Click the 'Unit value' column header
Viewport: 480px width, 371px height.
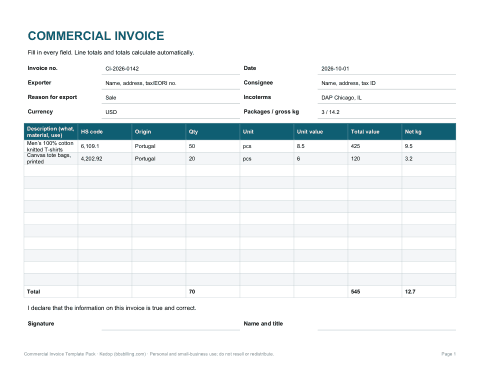(x=321, y=132)
